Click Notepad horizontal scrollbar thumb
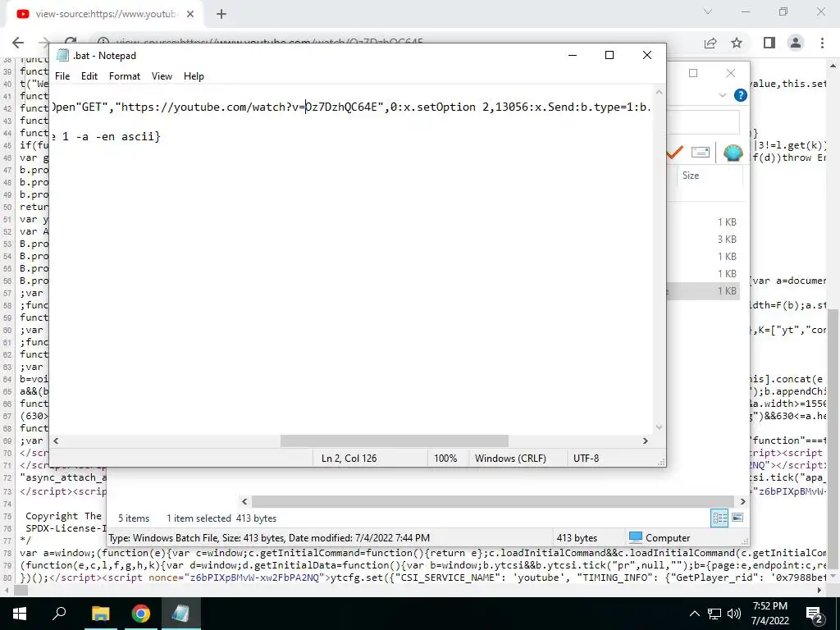 pyautogui.click(x=395, y=441)
